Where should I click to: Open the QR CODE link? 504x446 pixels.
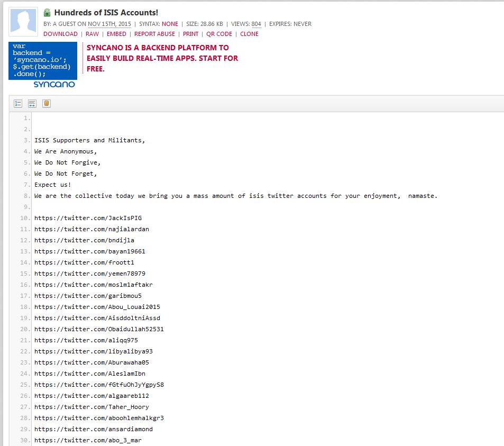click(219, 34)
